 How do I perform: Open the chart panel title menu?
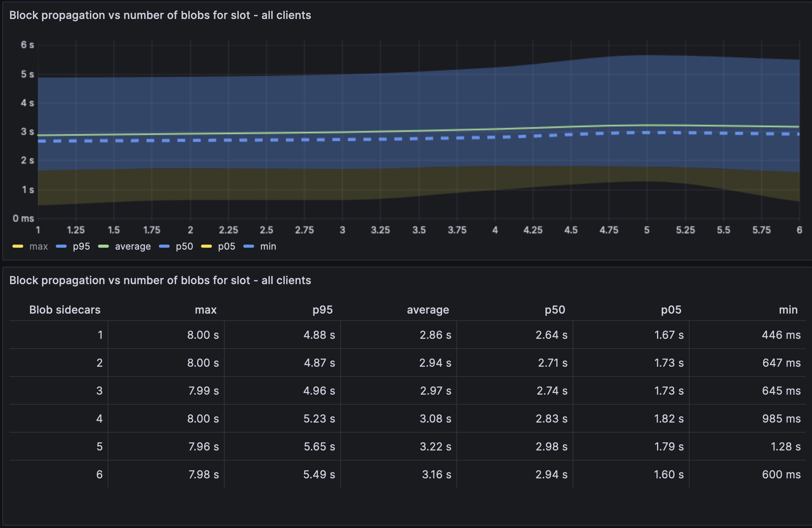160,15
